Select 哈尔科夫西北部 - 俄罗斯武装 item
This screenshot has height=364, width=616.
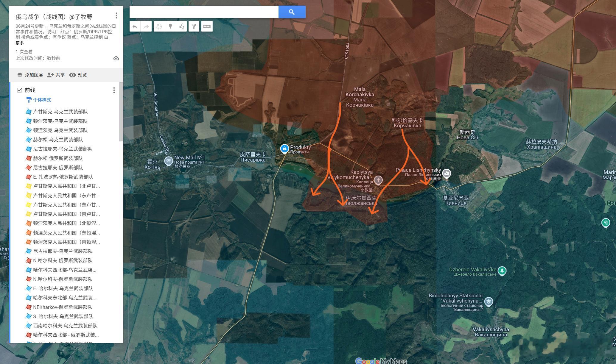(66, 335)
